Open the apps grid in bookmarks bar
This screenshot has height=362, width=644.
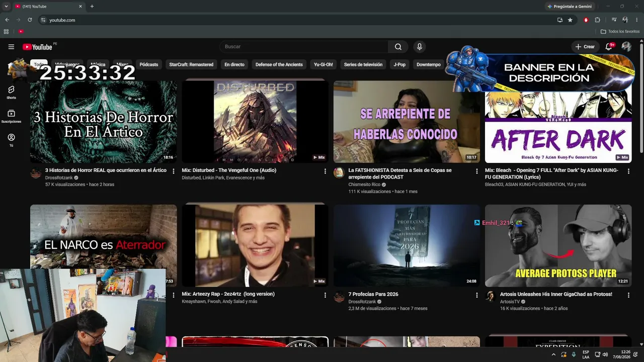click(x=6, y=31)
